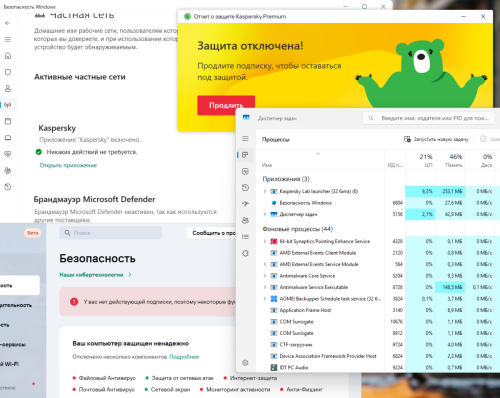500x398 pixels.
Task: Expand Antimalware Service Executable row
Action: click(265, 287)
